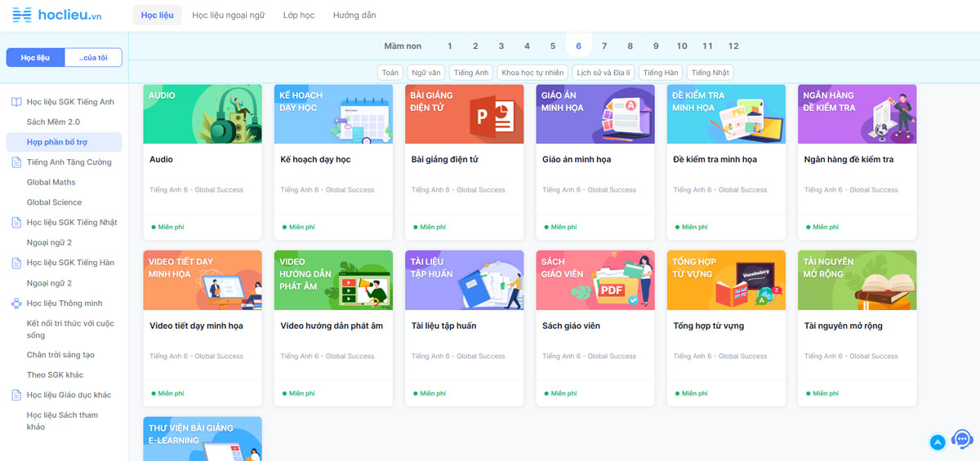Open the Bài giảng điện tử PowerPoint image

point(464,114)
